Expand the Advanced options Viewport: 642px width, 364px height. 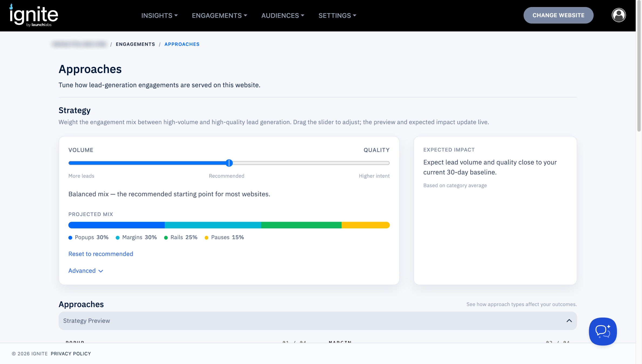point(86,270)
